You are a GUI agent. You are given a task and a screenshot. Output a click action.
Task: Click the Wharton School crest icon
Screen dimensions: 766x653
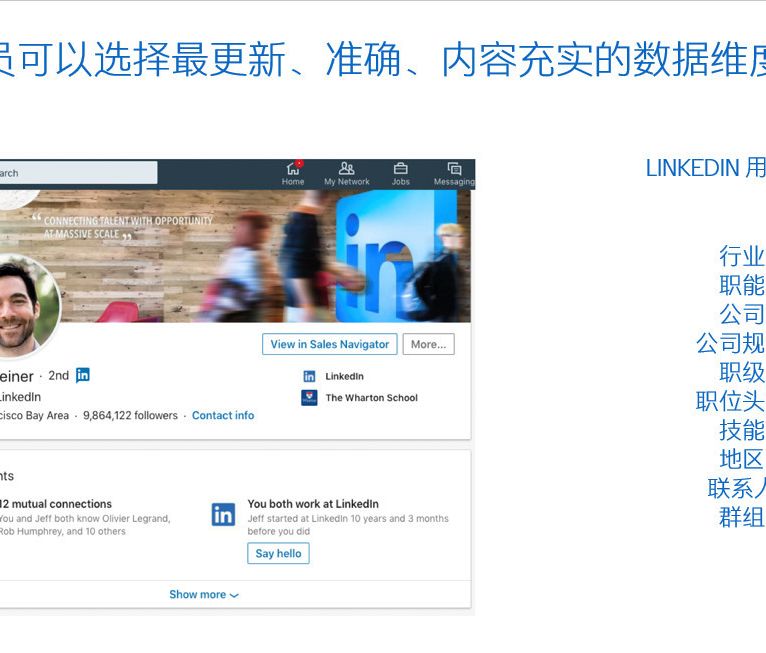309,398
